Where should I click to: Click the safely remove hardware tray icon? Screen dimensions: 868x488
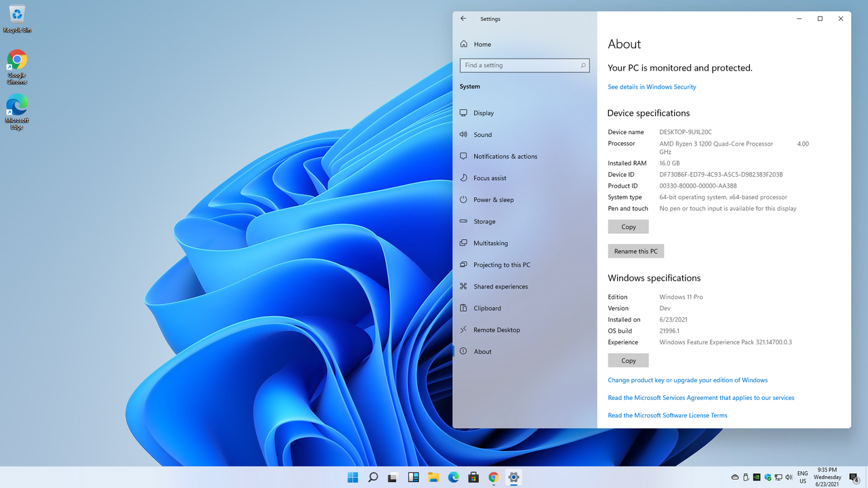click(747, 477)
